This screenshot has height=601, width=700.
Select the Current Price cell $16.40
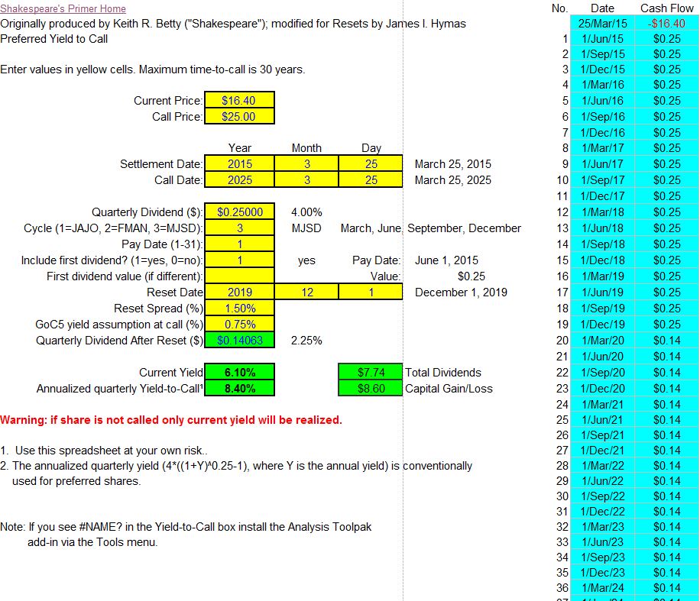239,101
